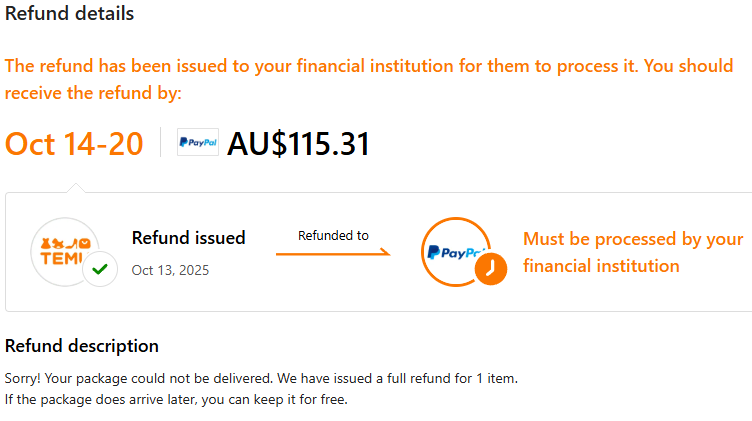Image resolution: width=752 pixels, height=421 pixels.
Task: Click the package could not be delivered sentence
Action: coord(261,379)
